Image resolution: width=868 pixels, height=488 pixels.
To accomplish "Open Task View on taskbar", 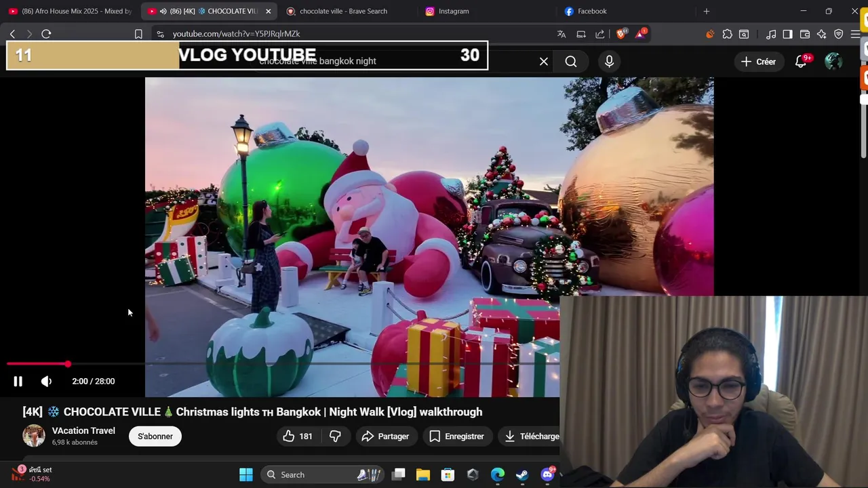I will click(x=399, y=474).
